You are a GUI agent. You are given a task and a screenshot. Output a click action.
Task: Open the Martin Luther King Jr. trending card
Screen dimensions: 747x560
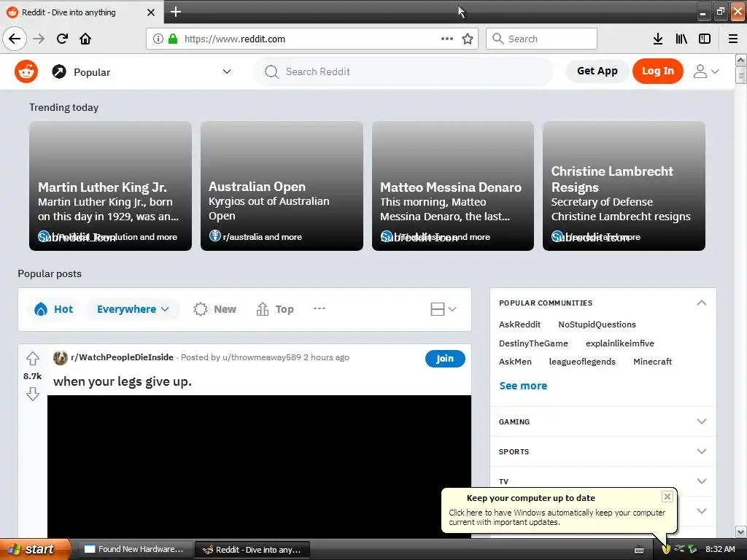tap(111, 186)
